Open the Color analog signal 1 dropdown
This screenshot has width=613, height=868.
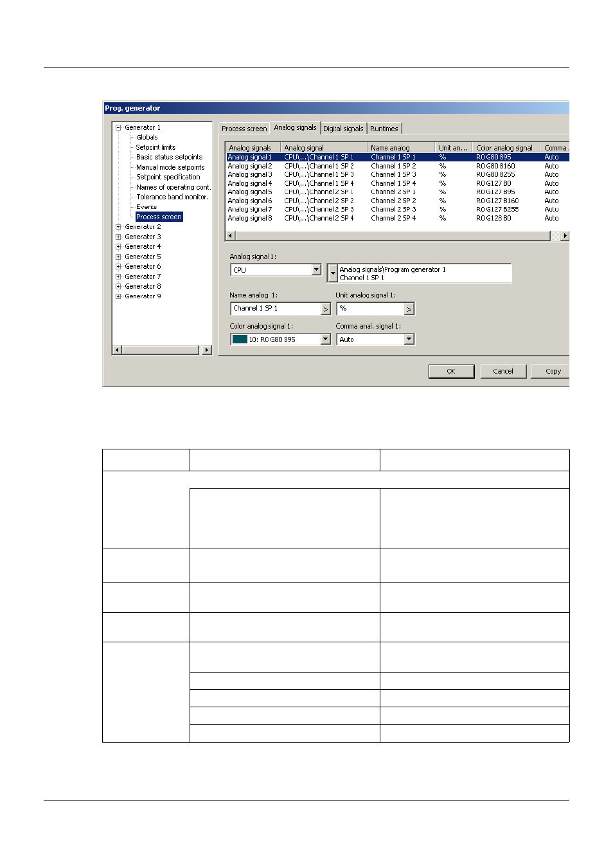[326, 339]
